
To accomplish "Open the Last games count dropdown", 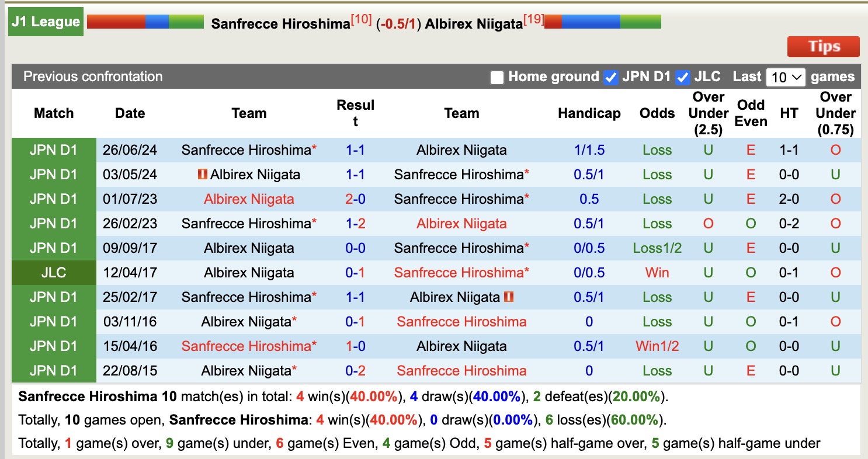I will [x=786, y=76].
